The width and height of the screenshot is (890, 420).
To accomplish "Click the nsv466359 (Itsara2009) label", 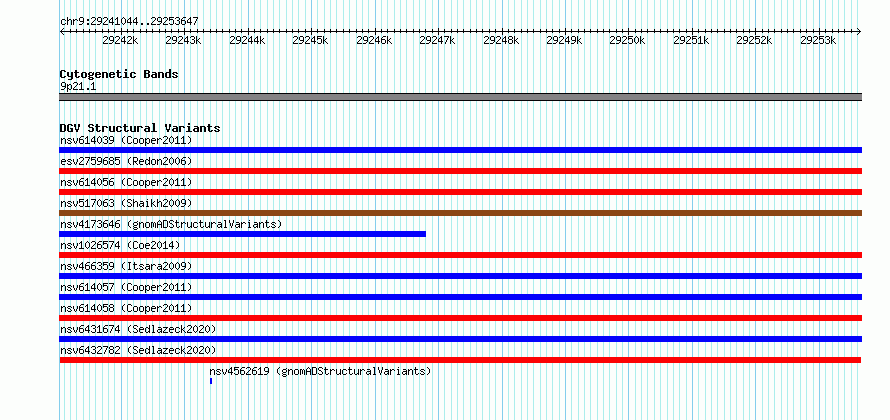I will pos(126,266).
